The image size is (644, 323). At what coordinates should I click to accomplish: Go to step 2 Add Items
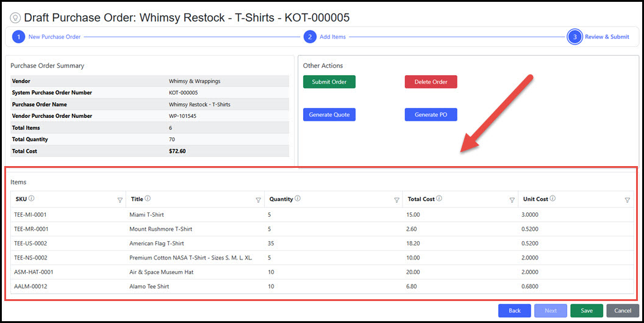pyautogui.click(x=310, y=37)
